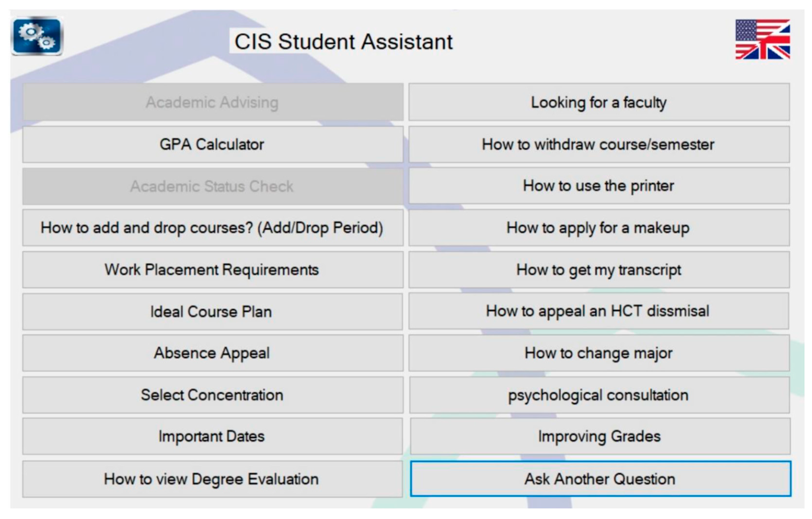812x519 pixels.
Task: Open How to appeal an HCT dismissal
Action: [599, 311]
